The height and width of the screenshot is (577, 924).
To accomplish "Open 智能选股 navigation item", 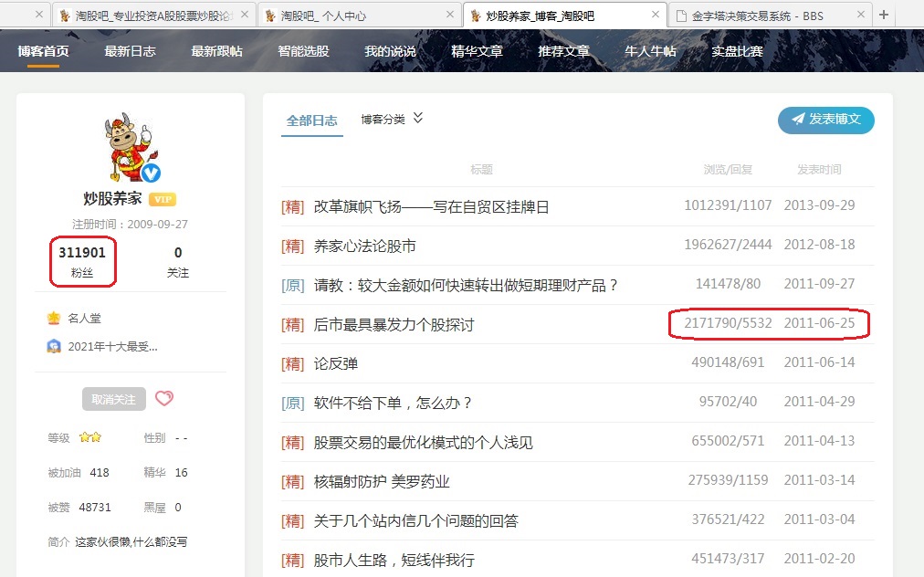I will pos(303,51).
